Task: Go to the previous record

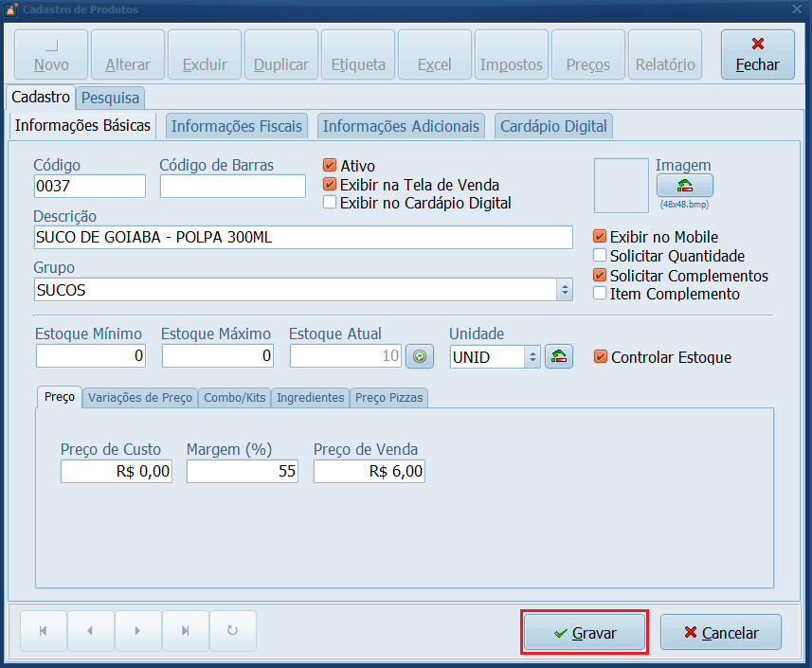Action: tap(91, 631)
